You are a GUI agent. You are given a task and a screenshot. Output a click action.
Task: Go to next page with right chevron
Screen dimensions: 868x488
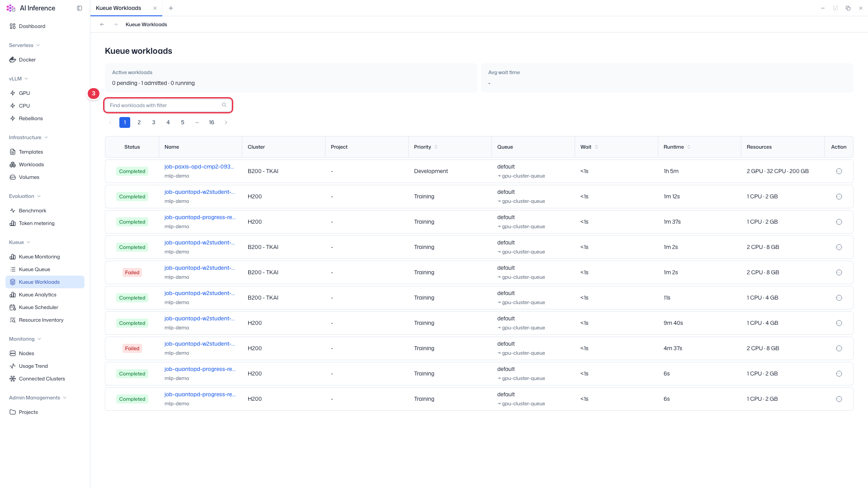pos(226,122)
